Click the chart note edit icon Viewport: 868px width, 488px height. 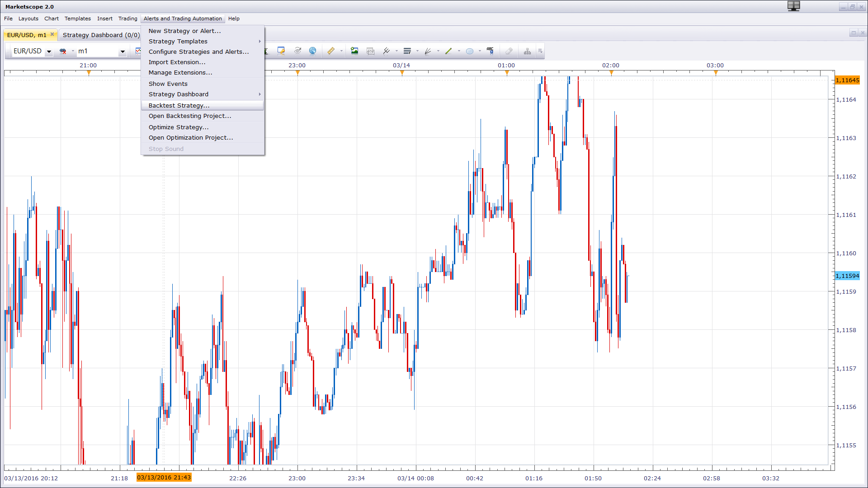(281, 51)
